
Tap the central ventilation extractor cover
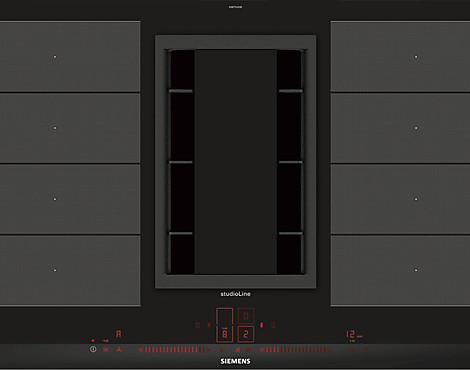(x=236, y=162)
